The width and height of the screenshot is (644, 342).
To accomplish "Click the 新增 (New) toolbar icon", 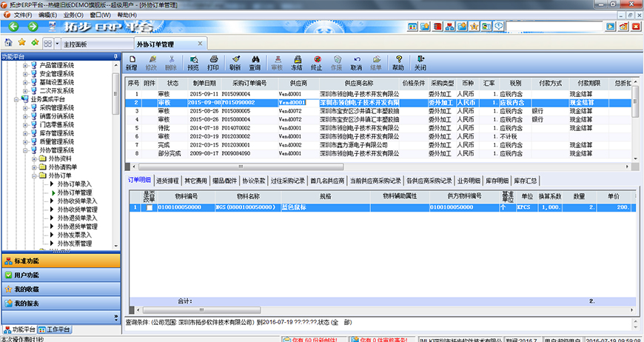I will (x=131, y=62).
